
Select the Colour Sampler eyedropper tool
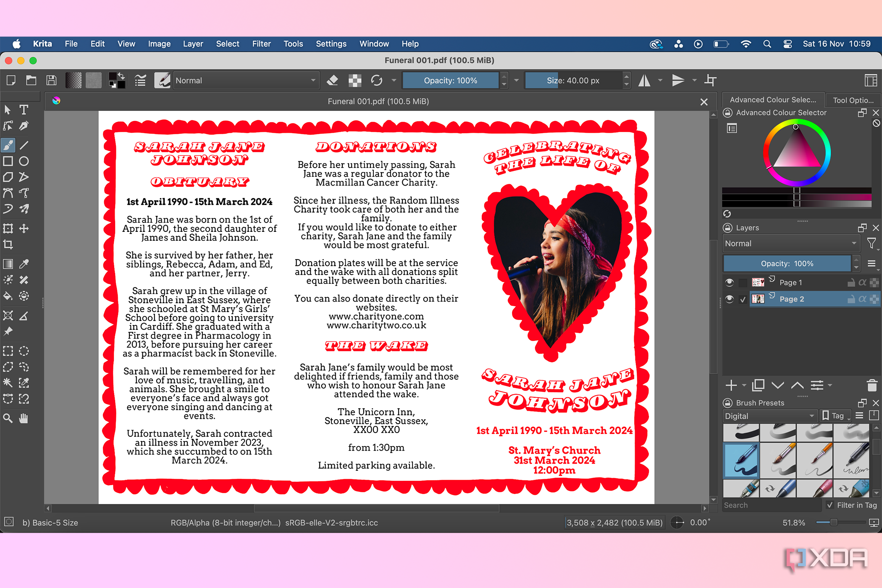click(24, 264)
